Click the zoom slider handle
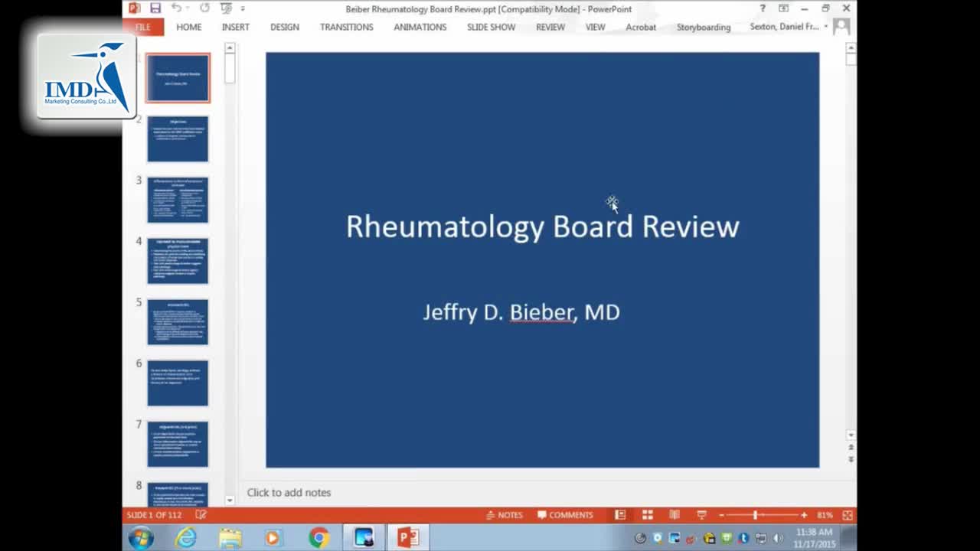 [x=755, y=515]
